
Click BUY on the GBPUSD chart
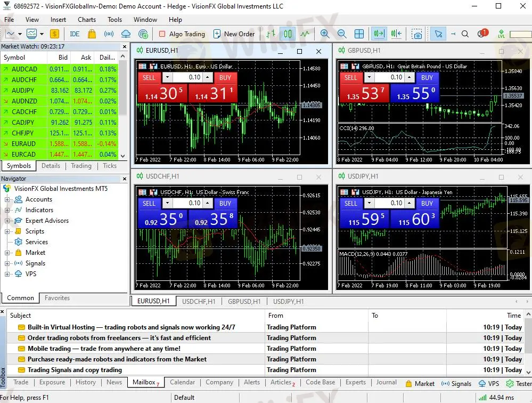(427, 77)
